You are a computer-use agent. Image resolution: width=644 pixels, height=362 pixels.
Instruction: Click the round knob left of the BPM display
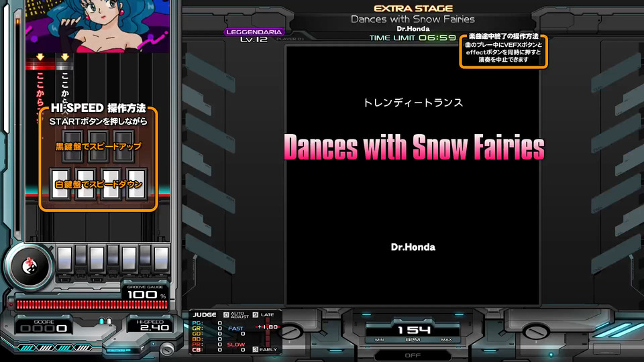pos(290,332)
